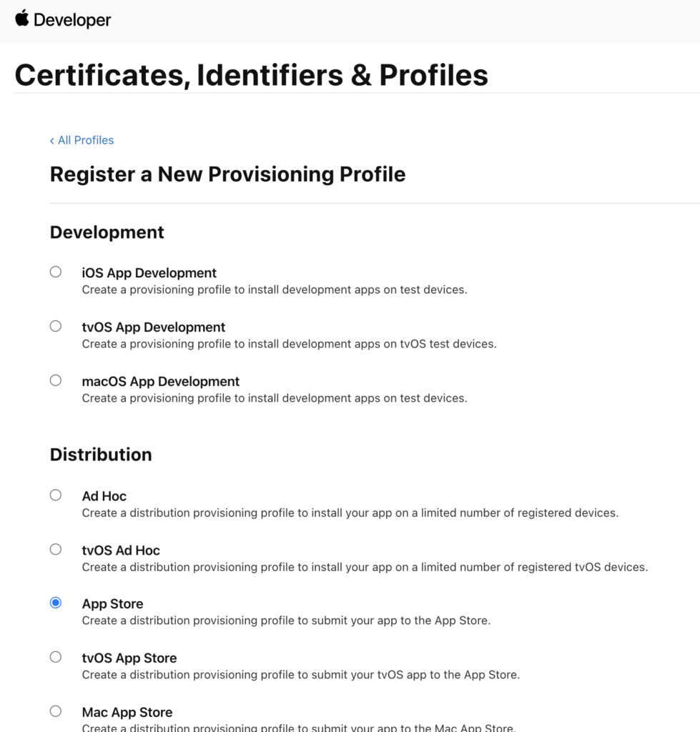
Task: Click the App Store label text
Action: point(112,604)
